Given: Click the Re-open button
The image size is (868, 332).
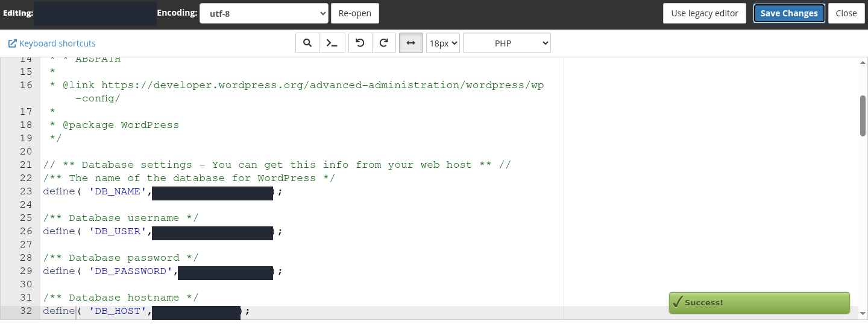Looking at the screenshot, I should [355, 13].
